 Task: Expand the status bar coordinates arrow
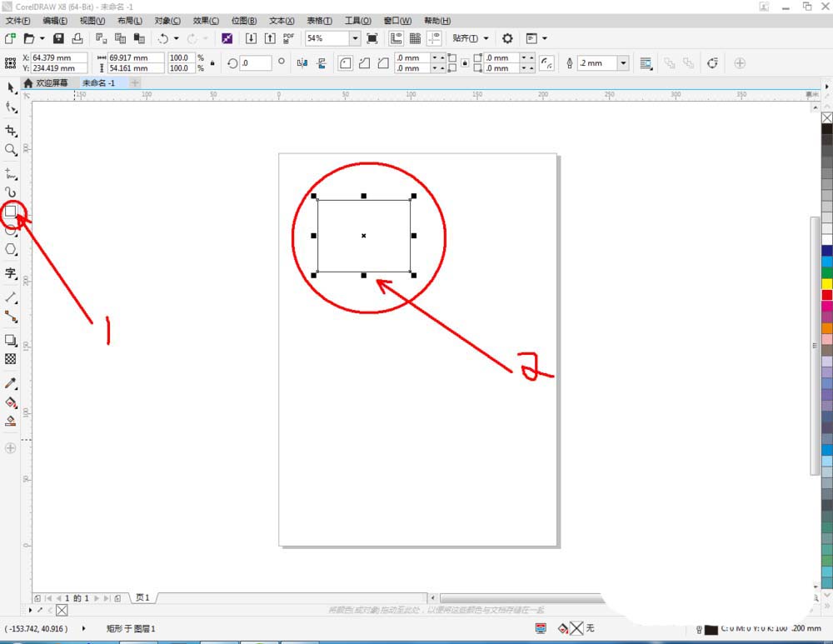point(84,629)
